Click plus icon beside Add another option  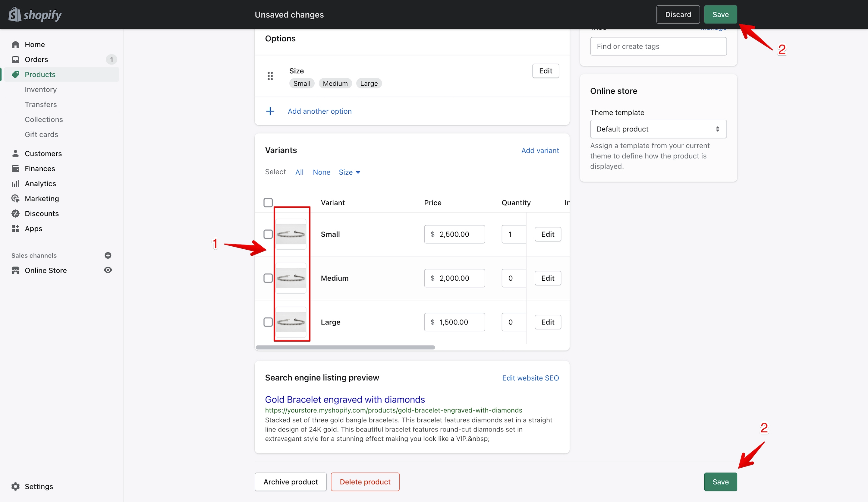pyautogui.click(x=270, y=111)
